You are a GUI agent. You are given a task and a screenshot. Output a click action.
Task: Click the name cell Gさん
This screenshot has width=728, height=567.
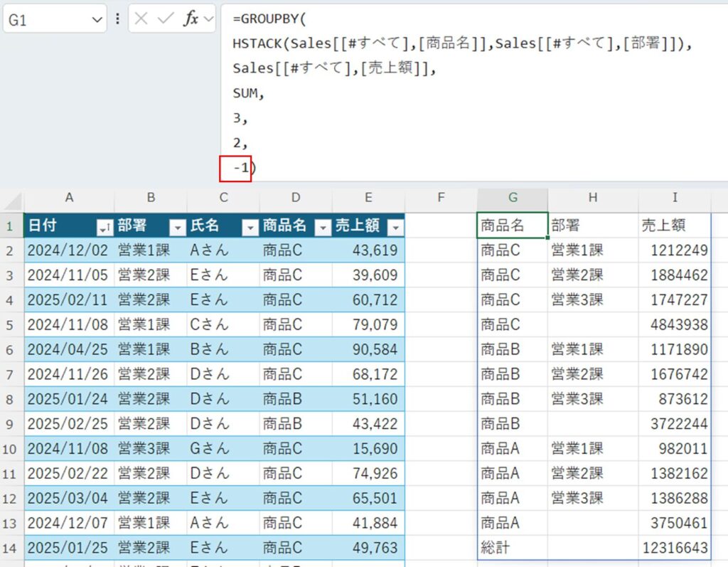pos(224,448)
